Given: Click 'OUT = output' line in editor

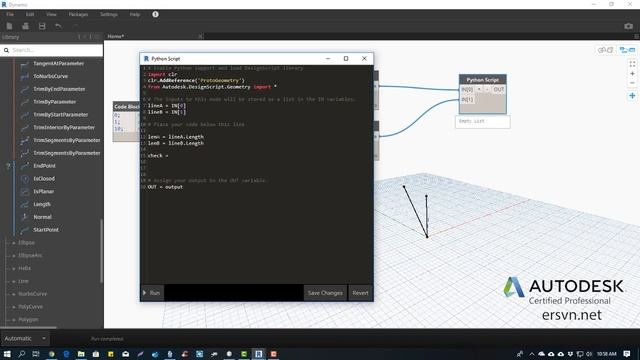Looking at the screenshot, I should (165, 187).
